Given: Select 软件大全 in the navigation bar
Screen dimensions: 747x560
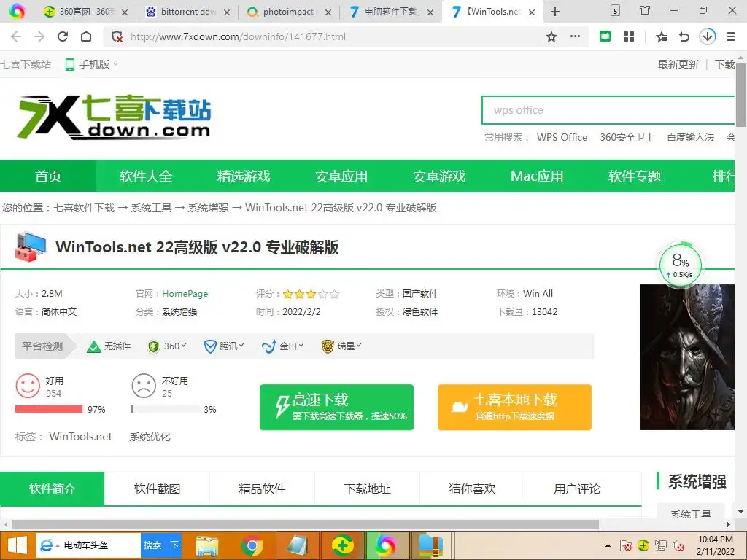Looking at the screenshot, I should (x=146, y=176).
